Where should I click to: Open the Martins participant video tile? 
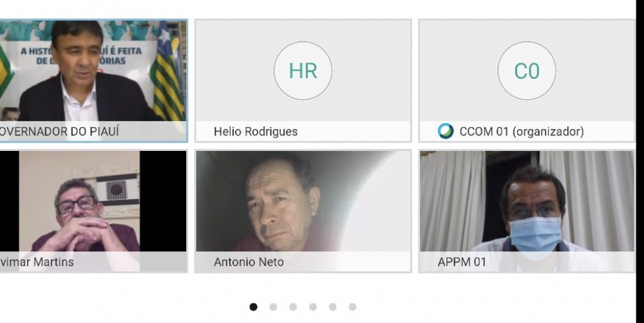point(93,203)
